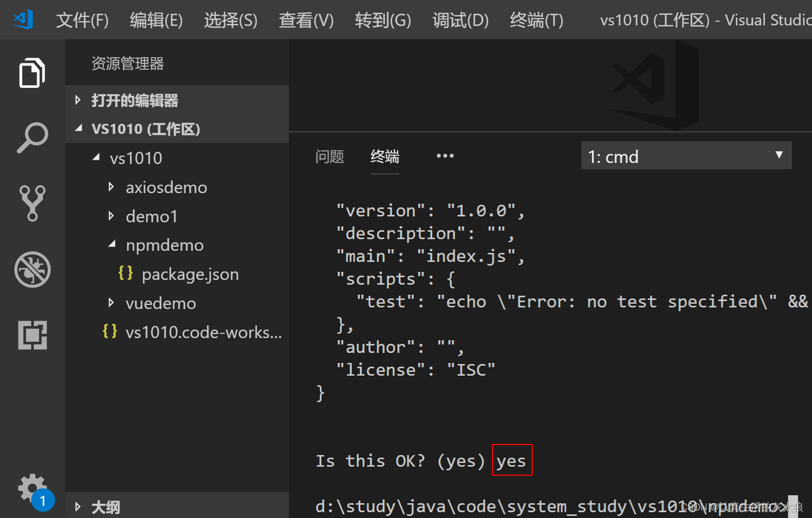Click the "main": "index.js" terminal line
Viewport: 812px width, 518px height.
click(431, 256)
